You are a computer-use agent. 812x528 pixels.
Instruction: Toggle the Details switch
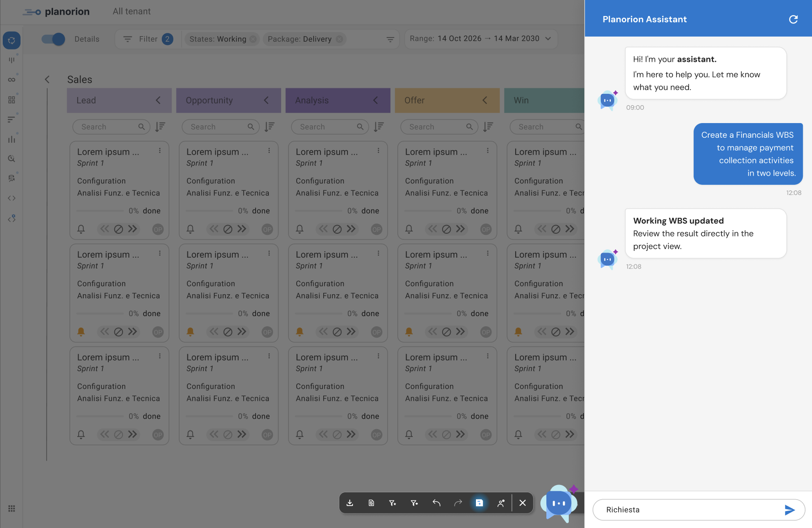coord(53,39)
